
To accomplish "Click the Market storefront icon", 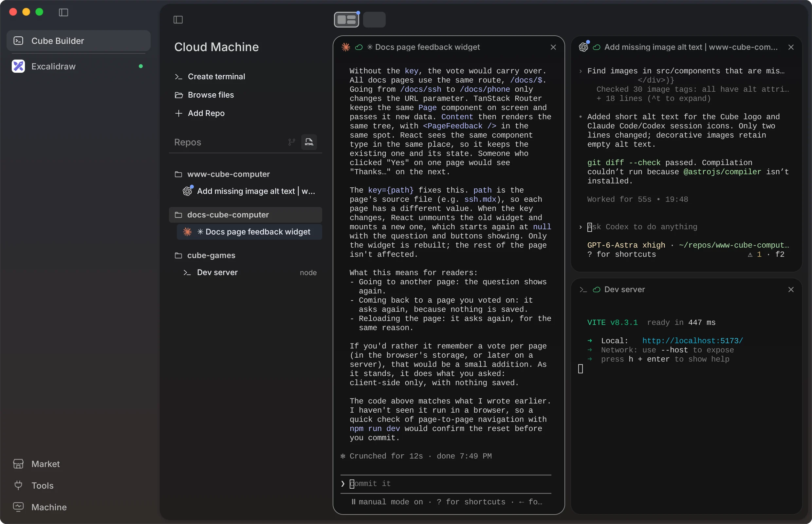I will (18, 464).
